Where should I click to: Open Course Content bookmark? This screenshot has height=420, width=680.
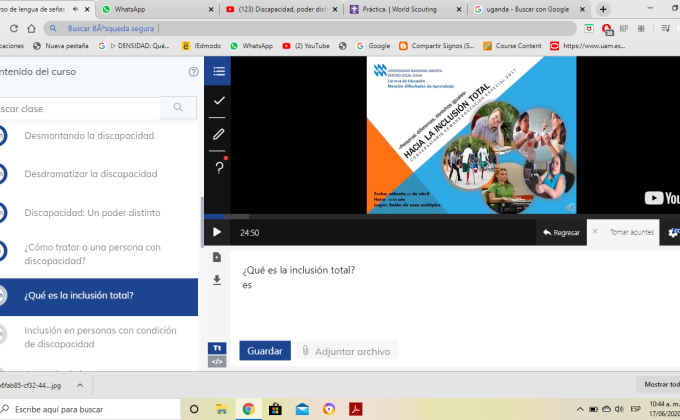[x=512, y=46]
